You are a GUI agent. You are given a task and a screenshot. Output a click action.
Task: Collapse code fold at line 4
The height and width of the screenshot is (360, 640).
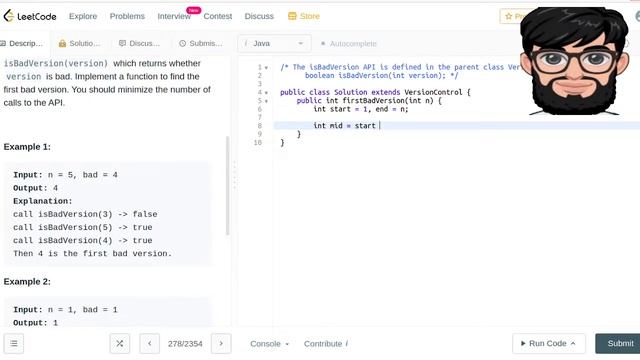click(267, 93)
